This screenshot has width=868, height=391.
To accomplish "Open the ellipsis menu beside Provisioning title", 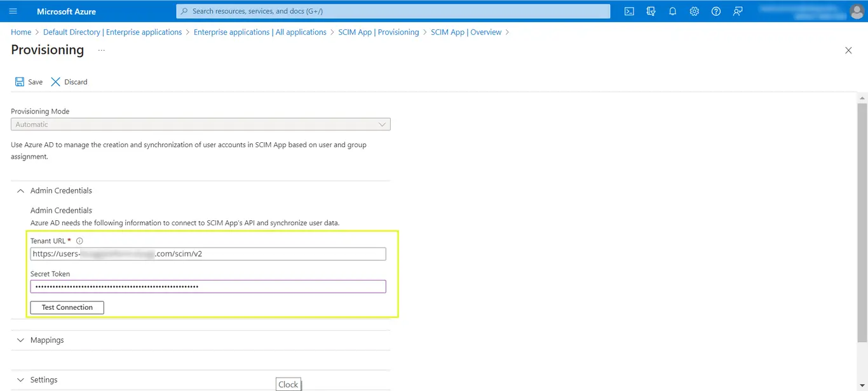I will (x=101, y=50).
